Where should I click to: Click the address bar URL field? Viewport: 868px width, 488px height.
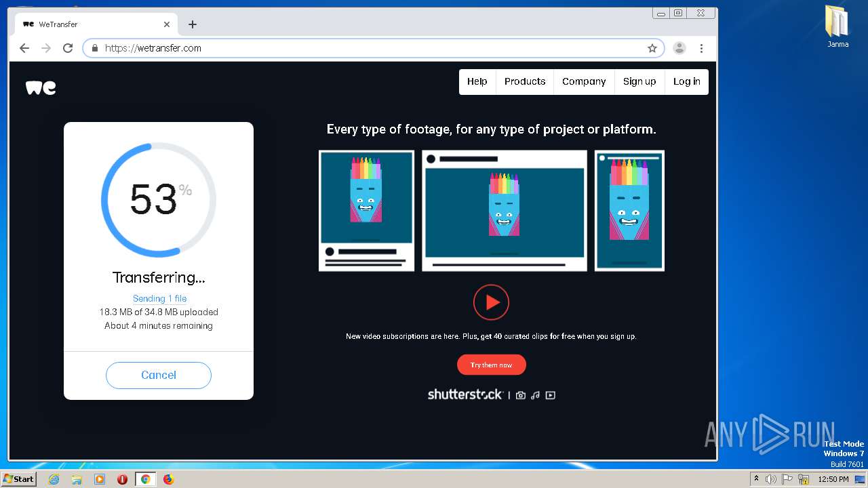tap(373, 48)
